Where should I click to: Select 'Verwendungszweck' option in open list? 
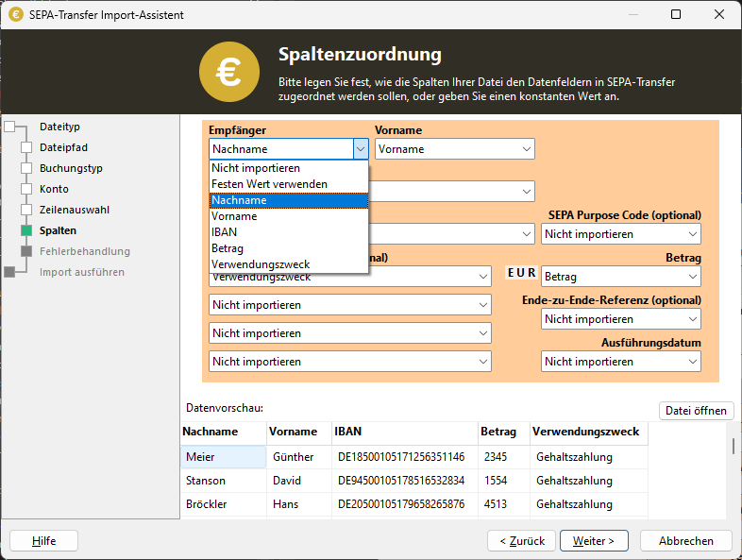[261, 263]
